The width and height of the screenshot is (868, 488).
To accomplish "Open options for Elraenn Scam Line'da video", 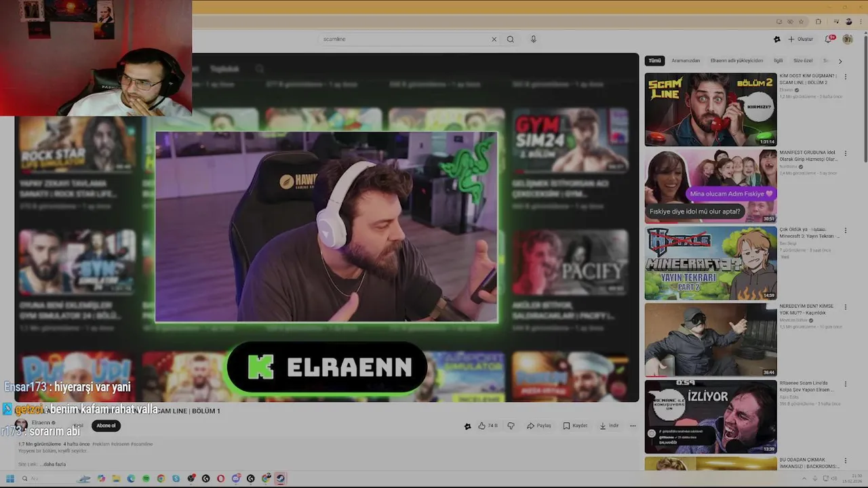I will (x=845, y=384).
